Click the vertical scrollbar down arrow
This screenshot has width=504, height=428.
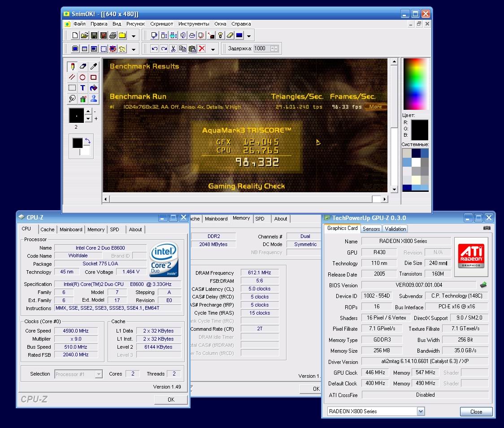point(394,190)
